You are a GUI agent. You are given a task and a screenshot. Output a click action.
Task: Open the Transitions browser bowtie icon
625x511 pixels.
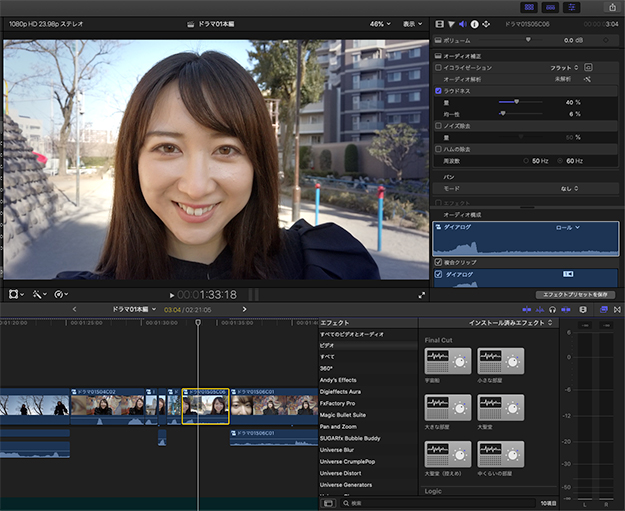tap(617, 309)
